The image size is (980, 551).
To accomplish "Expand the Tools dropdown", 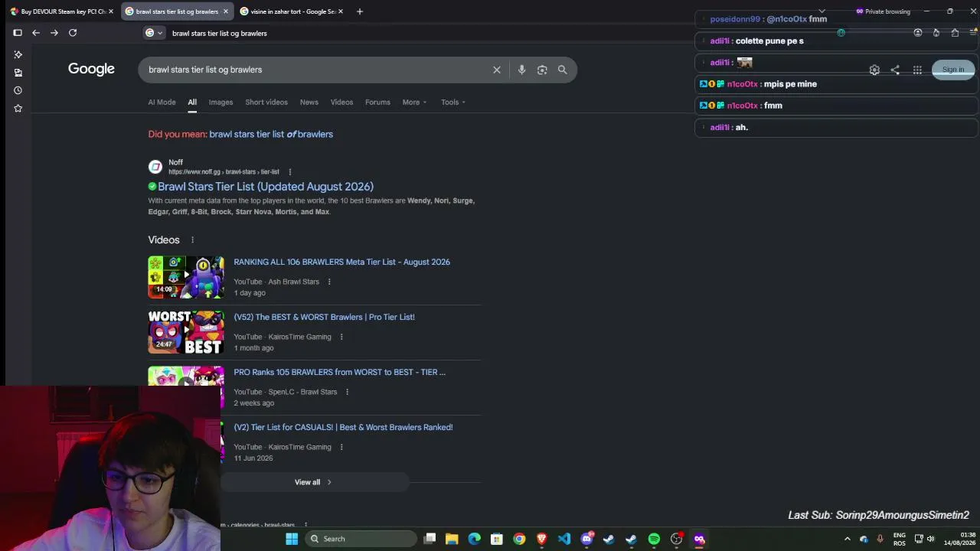I will click(x=453, y=103).
